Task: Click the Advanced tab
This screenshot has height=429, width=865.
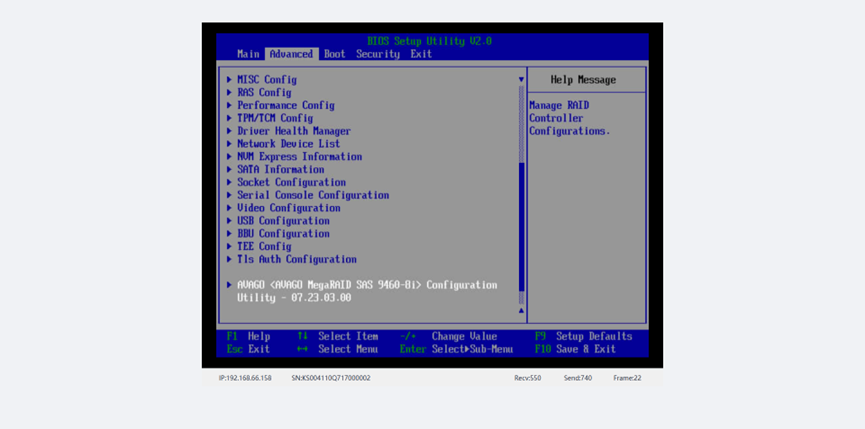Action: click(291, 54)
